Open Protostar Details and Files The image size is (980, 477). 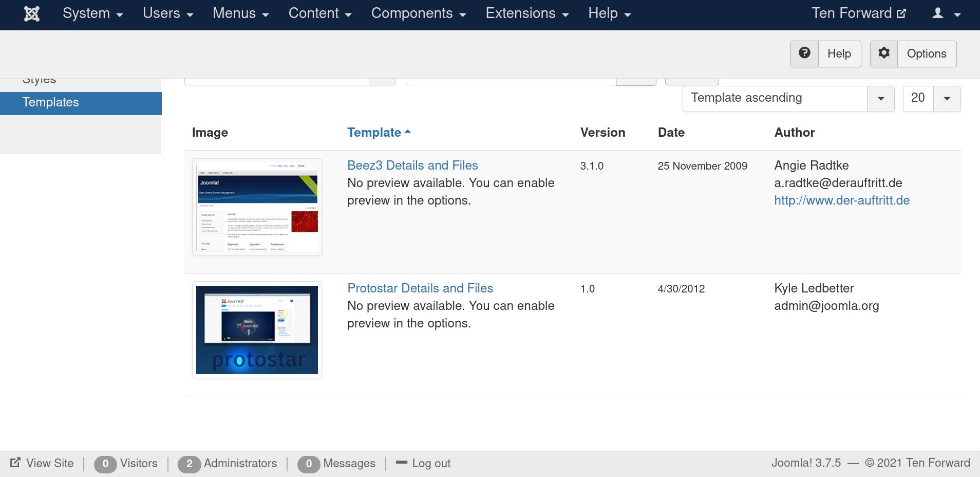click(x=420, y=288)
